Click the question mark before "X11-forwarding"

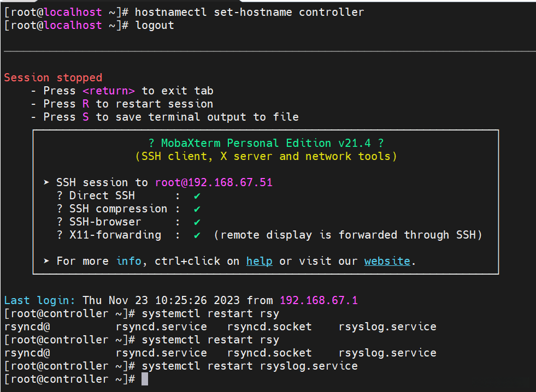click(x=60, y=235)
